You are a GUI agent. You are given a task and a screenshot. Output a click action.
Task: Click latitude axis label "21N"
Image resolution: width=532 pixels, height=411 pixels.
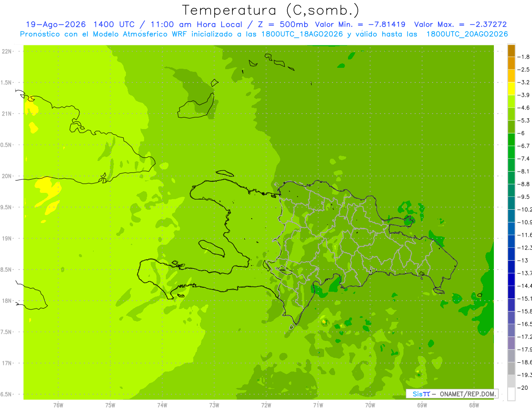tap(7, 114)
